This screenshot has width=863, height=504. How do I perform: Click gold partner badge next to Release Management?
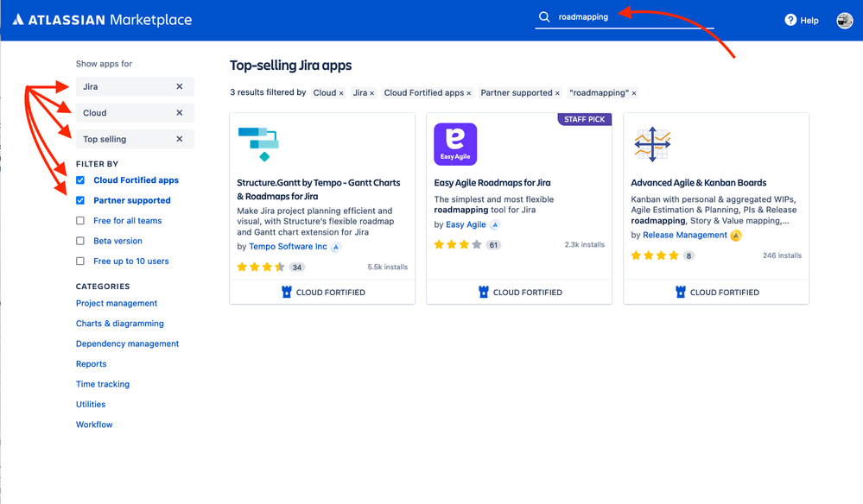(x=736, y=236)
